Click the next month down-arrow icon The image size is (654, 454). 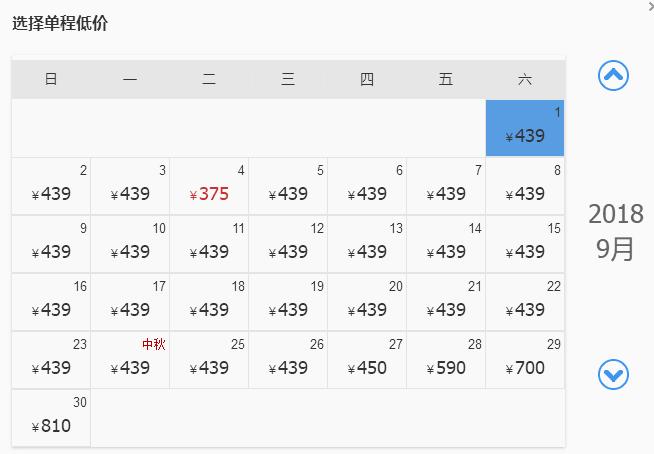point(613,375)
